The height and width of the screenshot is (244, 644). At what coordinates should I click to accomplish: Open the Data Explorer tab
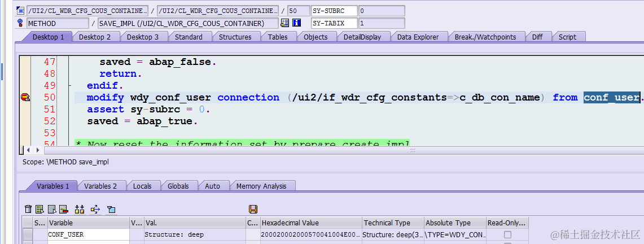point(418,37)
